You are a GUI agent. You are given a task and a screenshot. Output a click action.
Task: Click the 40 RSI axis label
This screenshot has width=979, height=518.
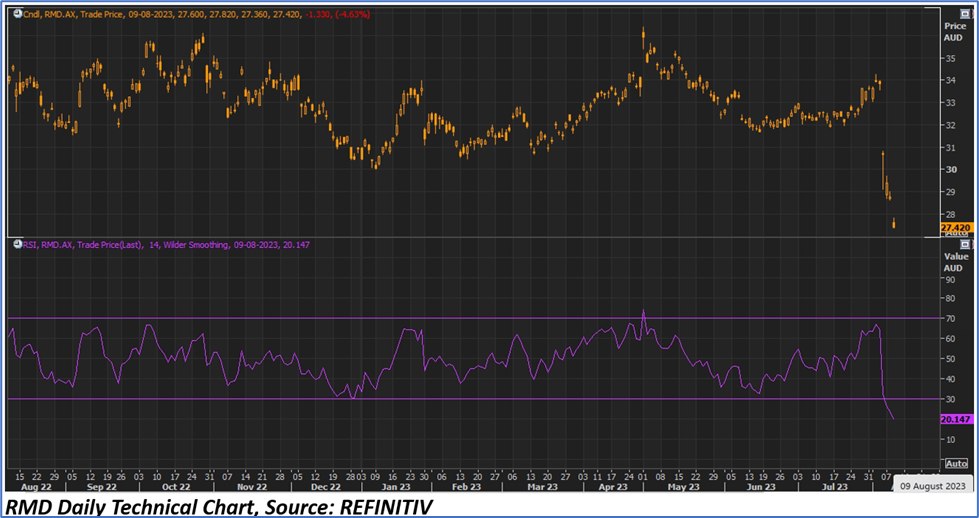coord(951,379)
